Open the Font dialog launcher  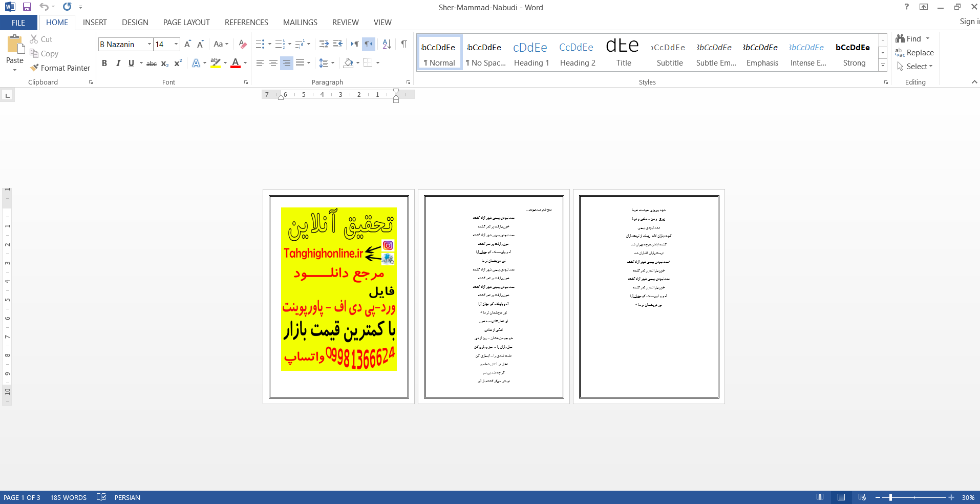pos(246,82)
